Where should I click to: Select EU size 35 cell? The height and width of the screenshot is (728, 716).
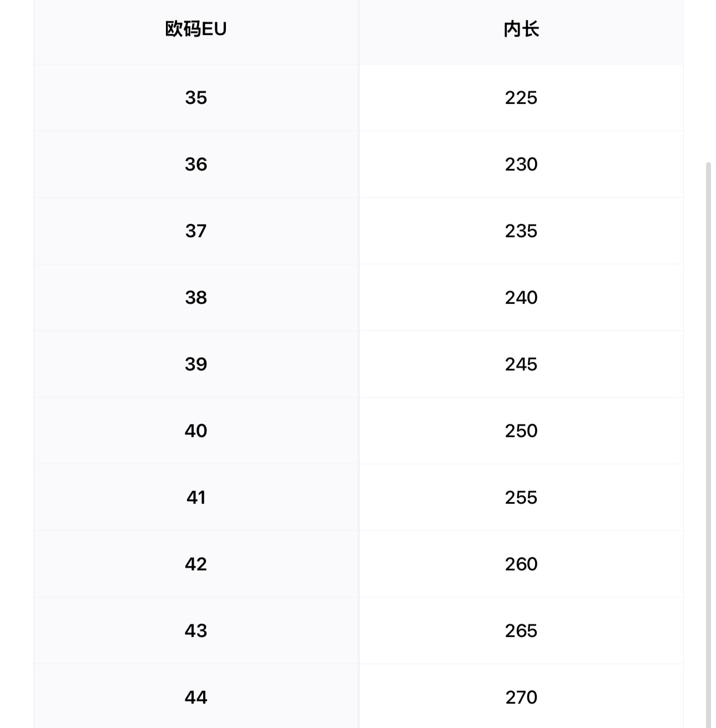196,98
